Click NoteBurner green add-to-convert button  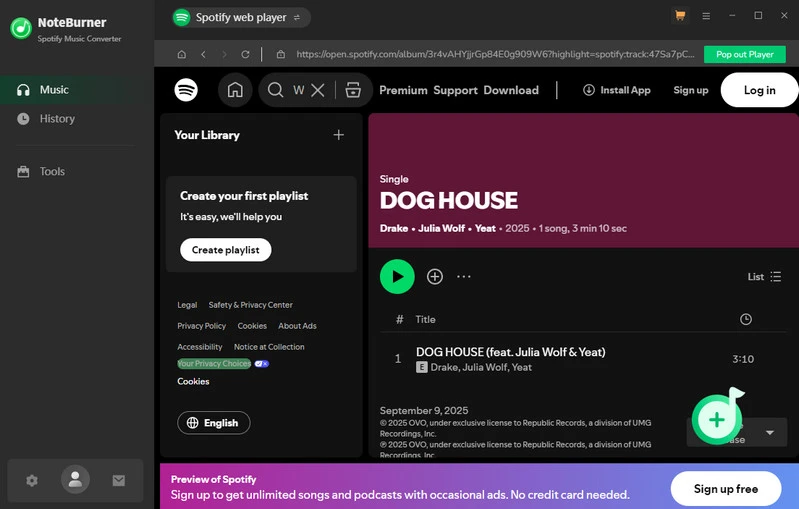coord(716,420)
